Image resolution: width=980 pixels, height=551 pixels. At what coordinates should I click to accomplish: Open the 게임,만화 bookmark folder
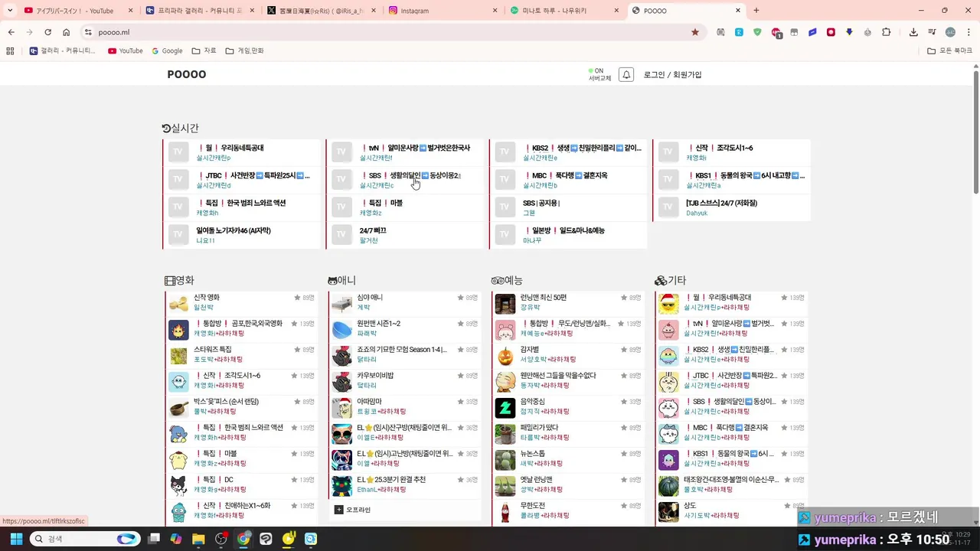click(244, 51)
